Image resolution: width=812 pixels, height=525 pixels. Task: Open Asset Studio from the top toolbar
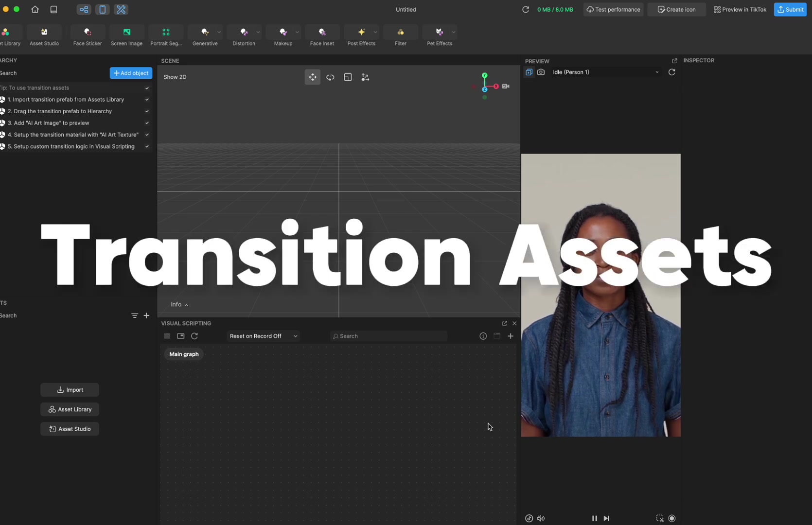click(x=44, y=36)
